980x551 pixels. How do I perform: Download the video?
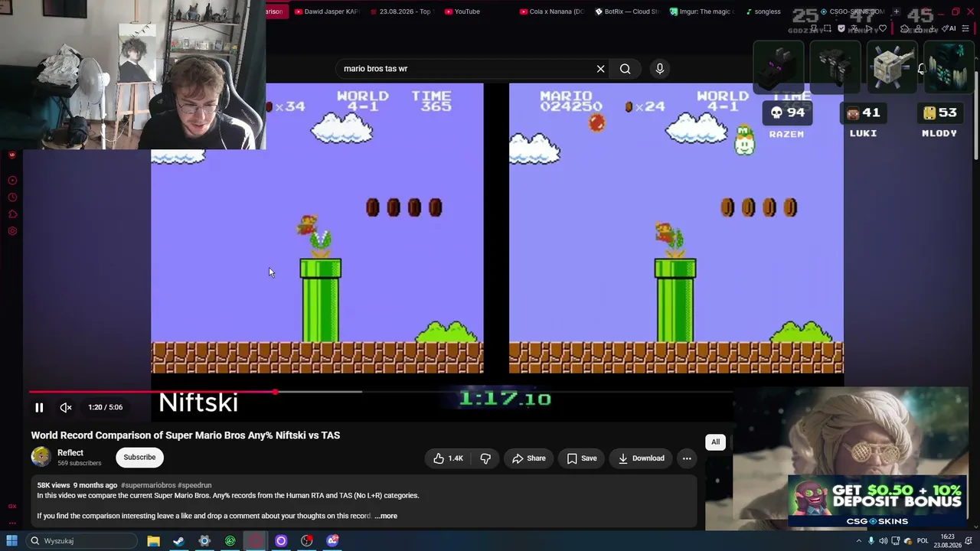click(642, 458)
